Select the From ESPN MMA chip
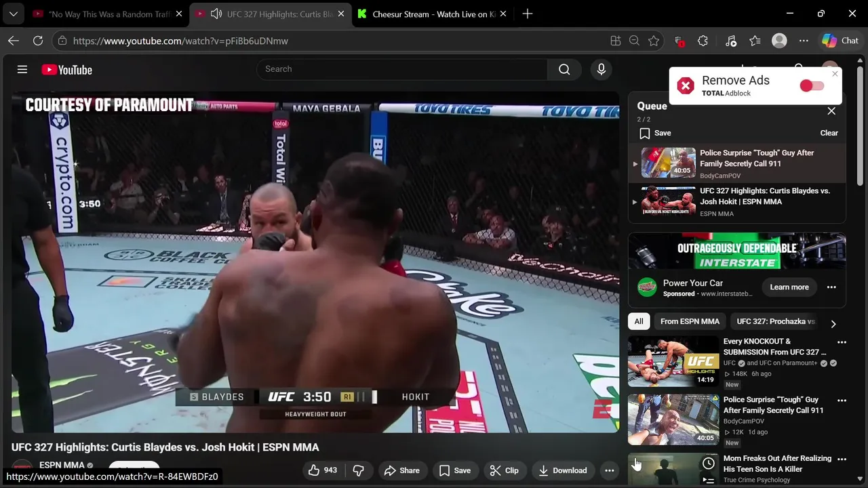 690,321
